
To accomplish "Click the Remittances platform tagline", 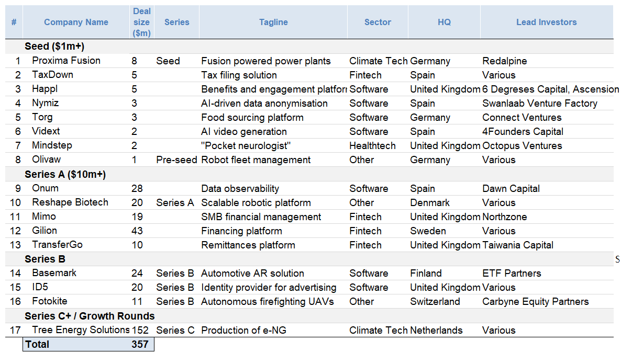I will [248, 245].
